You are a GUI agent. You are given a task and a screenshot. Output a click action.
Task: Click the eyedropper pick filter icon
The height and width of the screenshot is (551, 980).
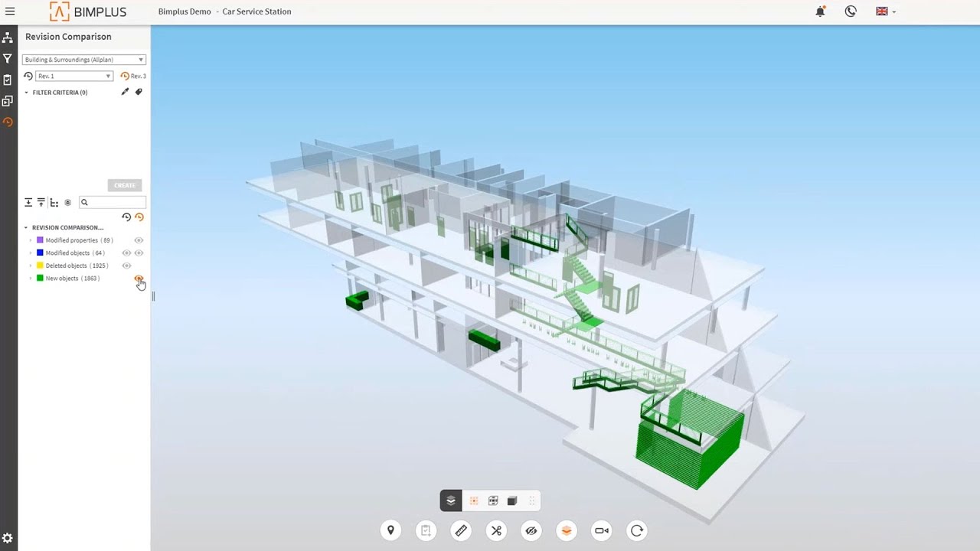[x=126, y=92]
